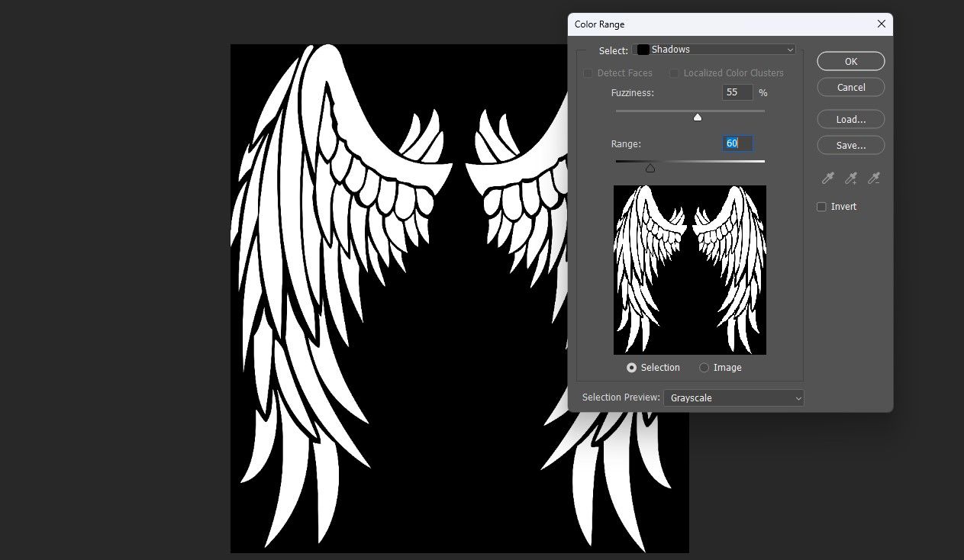Click the Cancel button

tap(850, 87)
